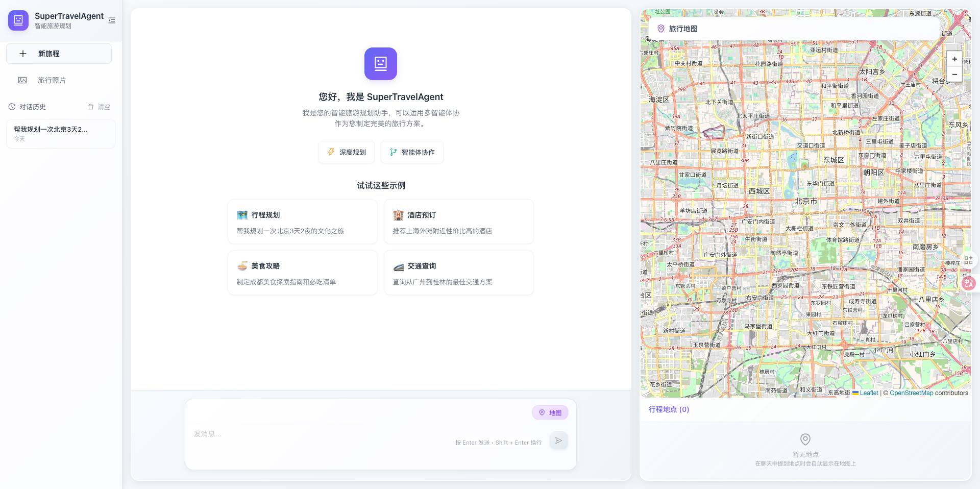Focus the 发消息... message input field

pyautogui.click(x=321, y=434)
